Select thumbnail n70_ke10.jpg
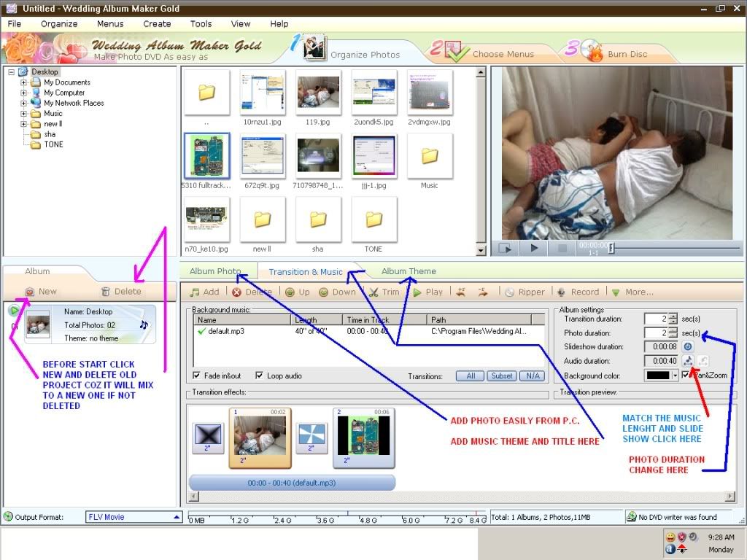The image size is (747, 560). 206,219
